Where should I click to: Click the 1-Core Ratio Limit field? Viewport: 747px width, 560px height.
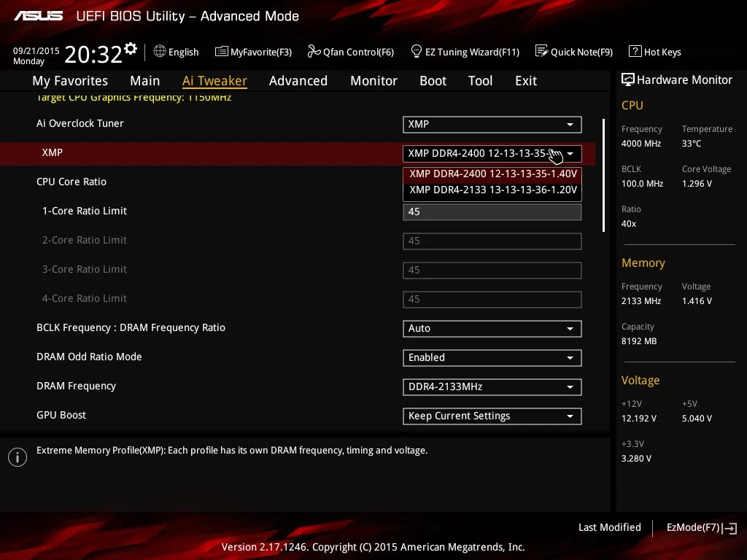[x=492, y=212]
